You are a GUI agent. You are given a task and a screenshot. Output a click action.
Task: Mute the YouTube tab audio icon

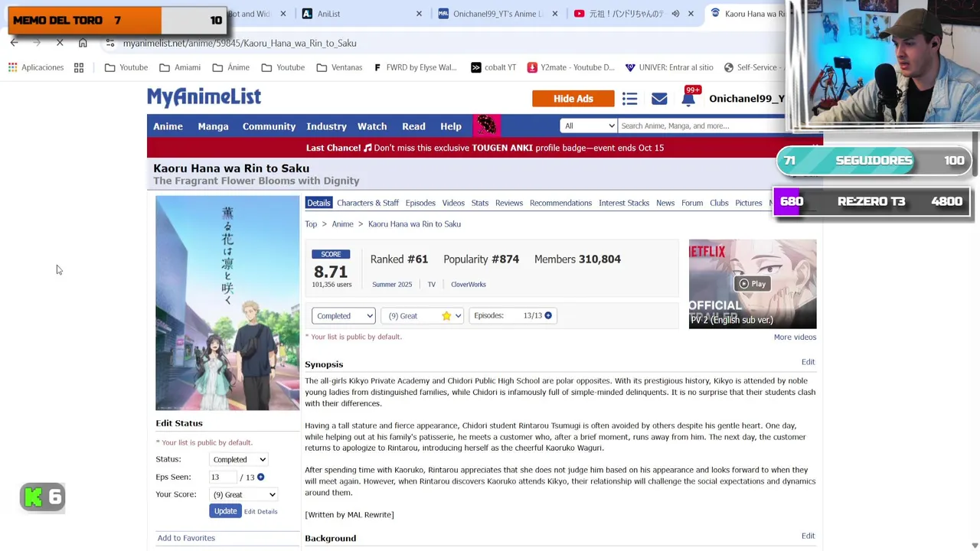675,14
